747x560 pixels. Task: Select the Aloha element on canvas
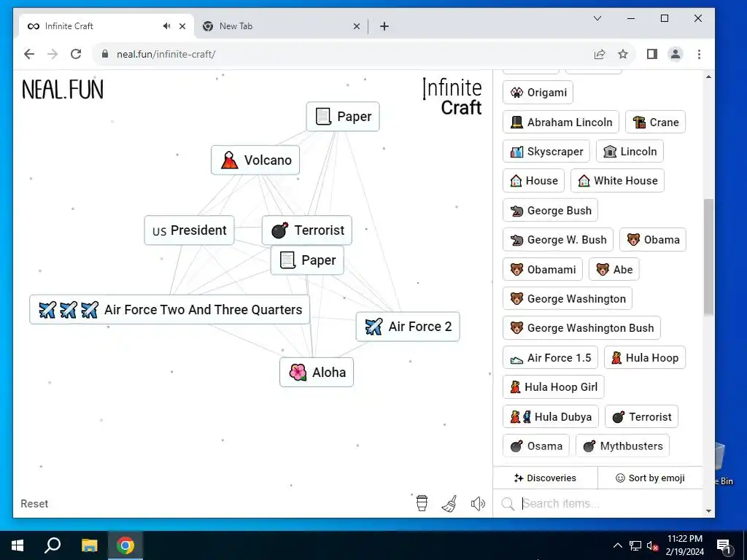coord(317,373)
